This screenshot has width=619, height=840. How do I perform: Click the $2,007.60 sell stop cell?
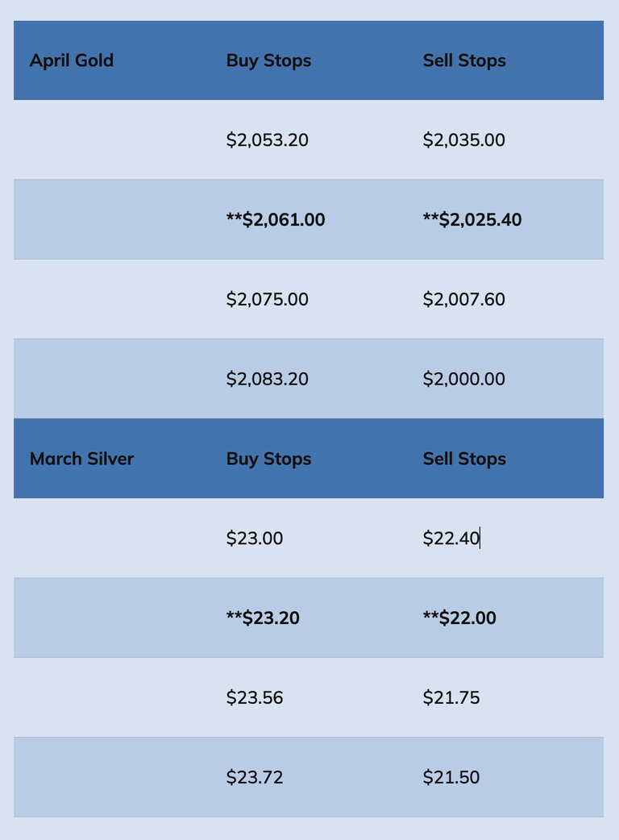coord(463,299)
